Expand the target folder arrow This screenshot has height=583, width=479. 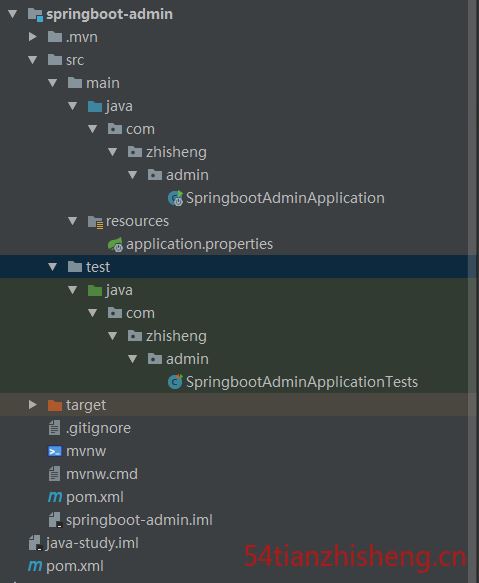click(x=33, y=405)
